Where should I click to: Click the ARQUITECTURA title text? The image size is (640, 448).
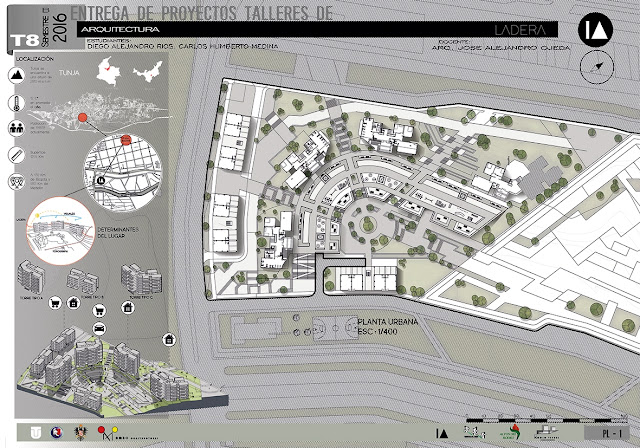click(120, 29)
